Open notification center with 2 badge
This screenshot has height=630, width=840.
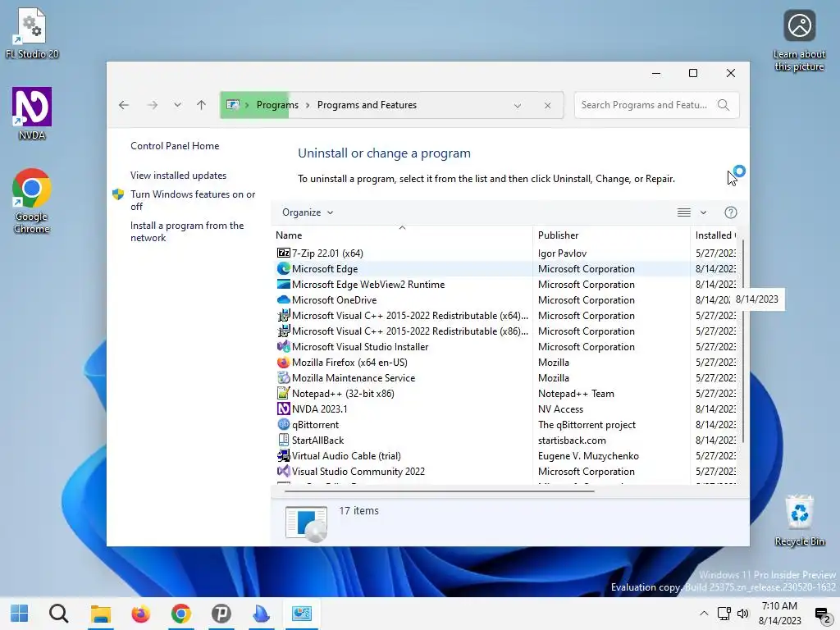[x=822, y=614]
